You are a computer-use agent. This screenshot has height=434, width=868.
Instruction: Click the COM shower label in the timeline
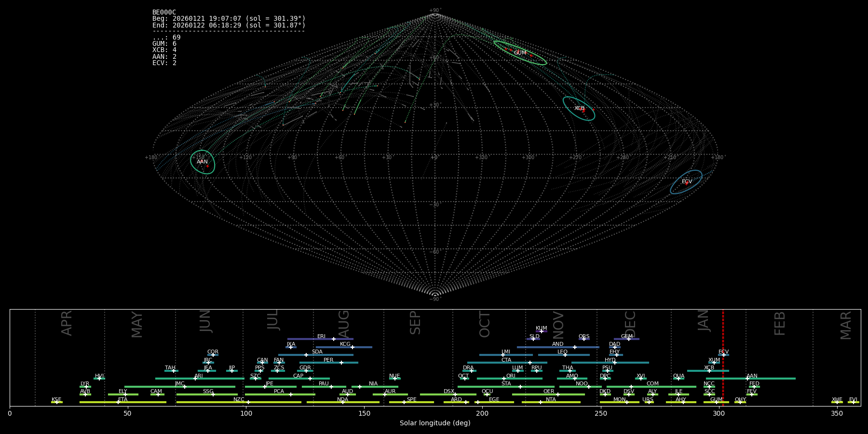click(652, 384)
